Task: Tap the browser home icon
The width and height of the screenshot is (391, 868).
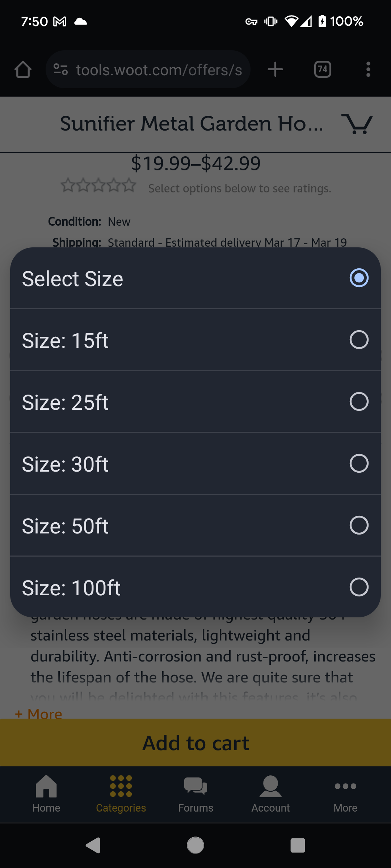Action: (23, 69)
